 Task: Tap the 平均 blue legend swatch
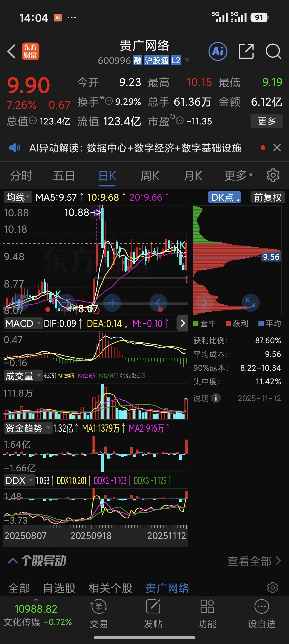pyautogui.click(x=261, y=323)
